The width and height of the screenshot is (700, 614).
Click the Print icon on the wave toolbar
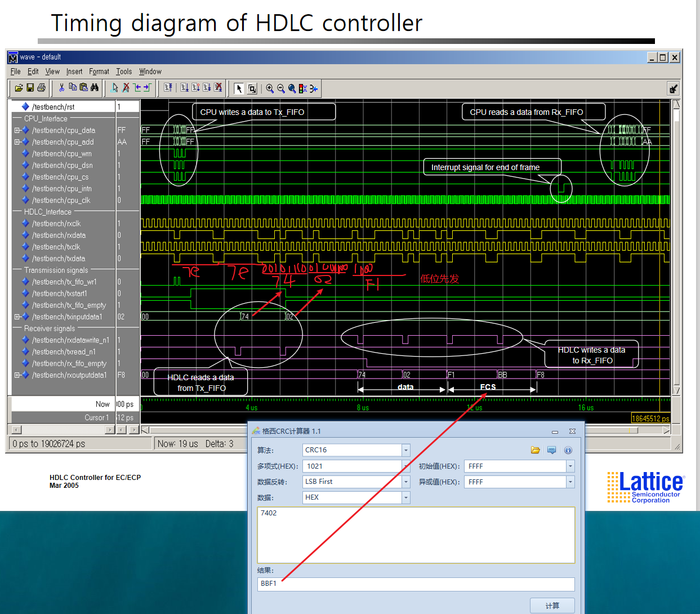click(x=42, y=88)
